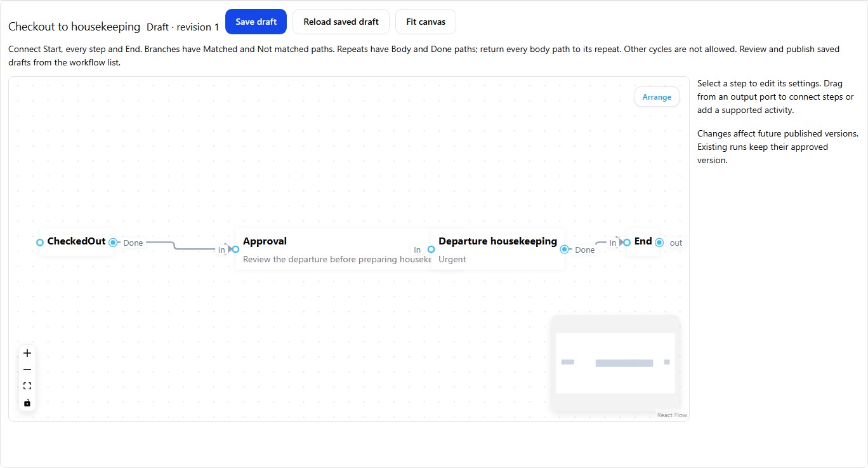
Task: Click the 'Select a step to edit' hint text
Action: click(775, 97)
